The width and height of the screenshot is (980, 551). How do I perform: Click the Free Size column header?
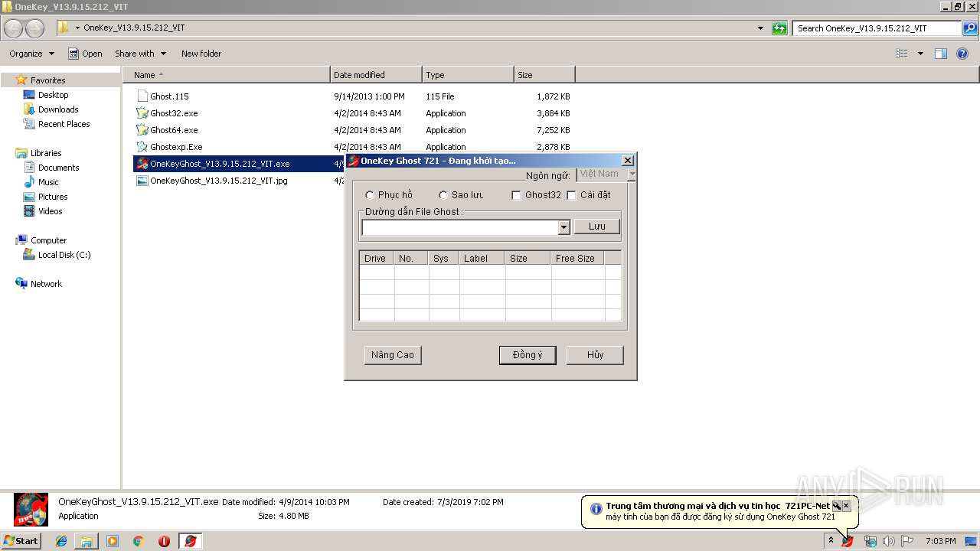(x=577, y=258)
